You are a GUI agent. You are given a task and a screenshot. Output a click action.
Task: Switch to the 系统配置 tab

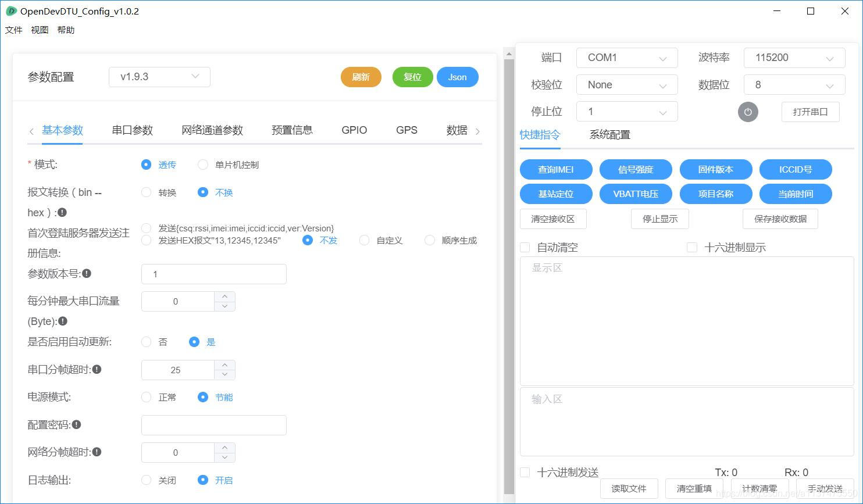coord(609,135)
